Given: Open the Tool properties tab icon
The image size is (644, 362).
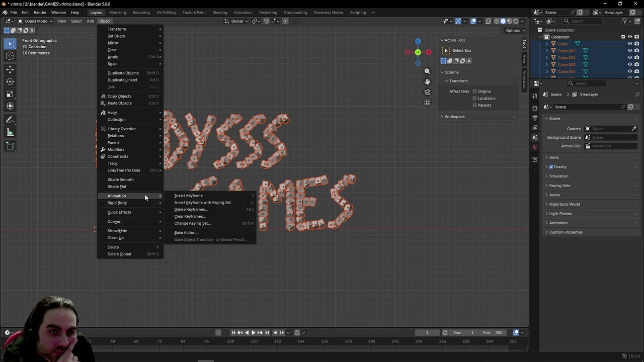Looking at the screenshot, I should click(x=535, y=96).
